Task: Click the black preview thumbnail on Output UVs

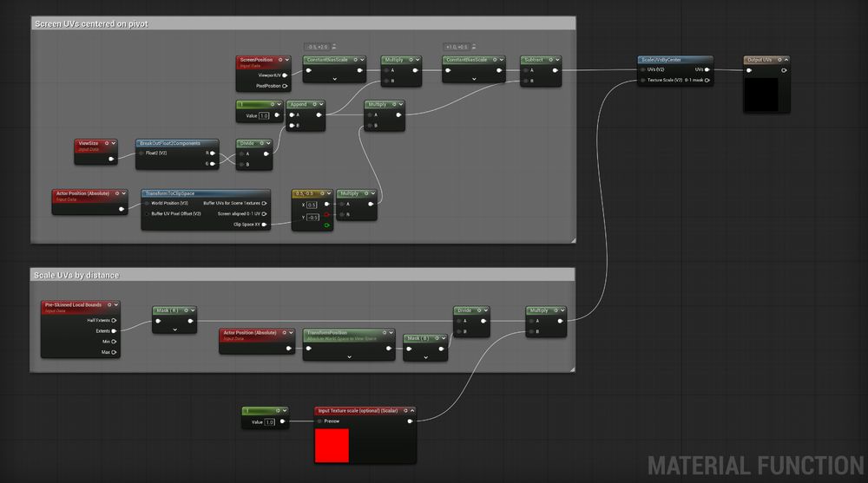Action: tap(761, 95)
